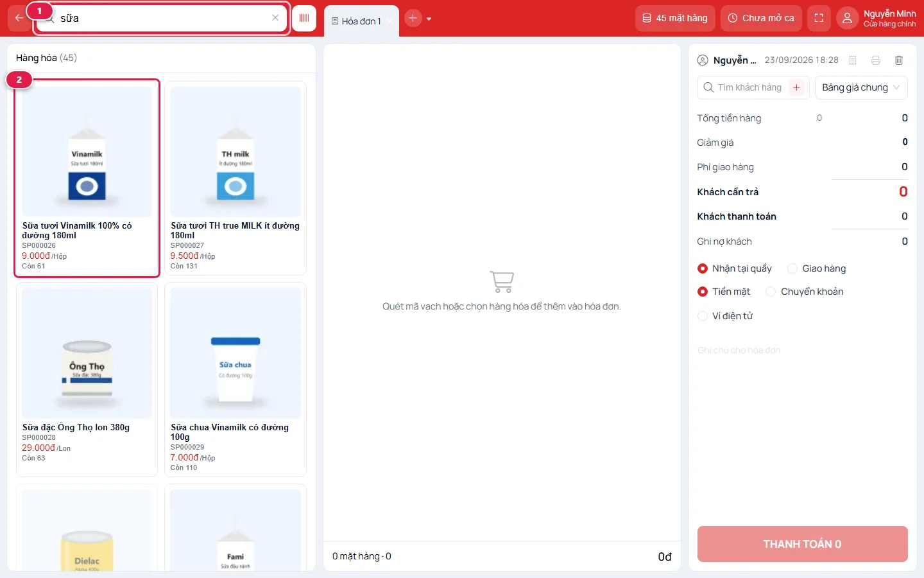Add a new customer with red plus
The height and width of the screenshot is (578, 924).
click(796, 87)
